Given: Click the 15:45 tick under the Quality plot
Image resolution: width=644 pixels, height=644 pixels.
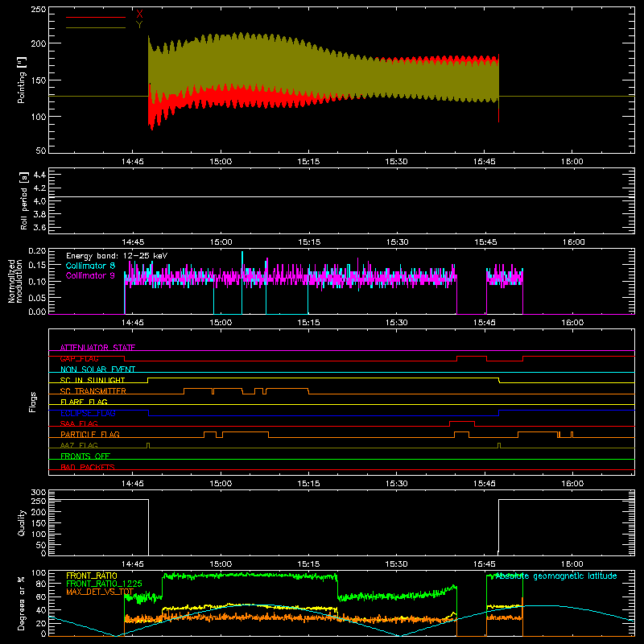Looking at the screenshot, I should [x=485, y=564].
